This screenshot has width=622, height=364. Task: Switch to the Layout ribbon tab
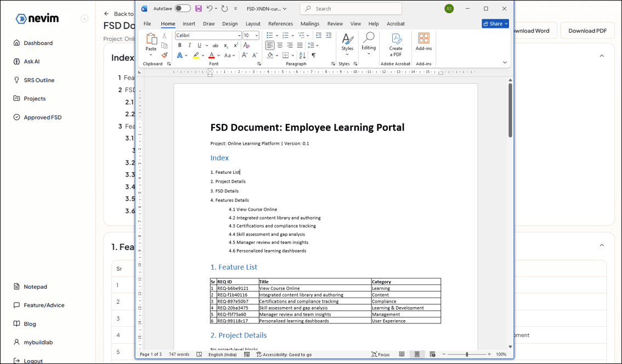(253, 24)
